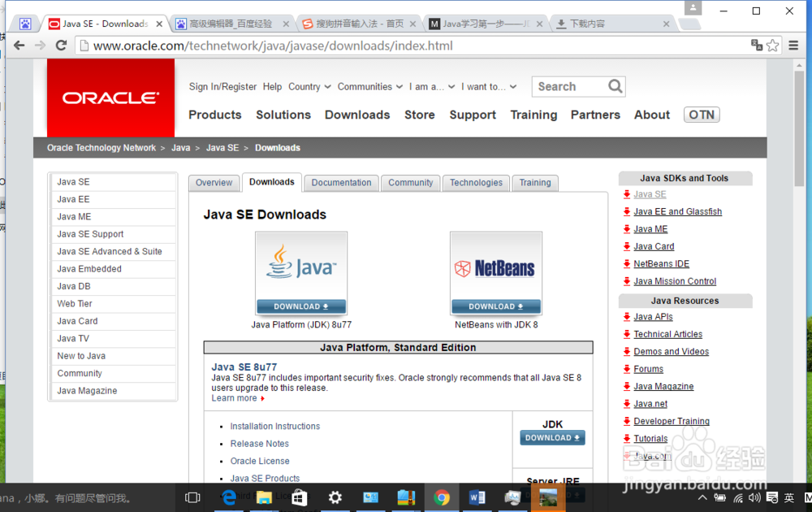Open the pinned Baidu paw tab
812x512 pixels.
click(25, 24)
